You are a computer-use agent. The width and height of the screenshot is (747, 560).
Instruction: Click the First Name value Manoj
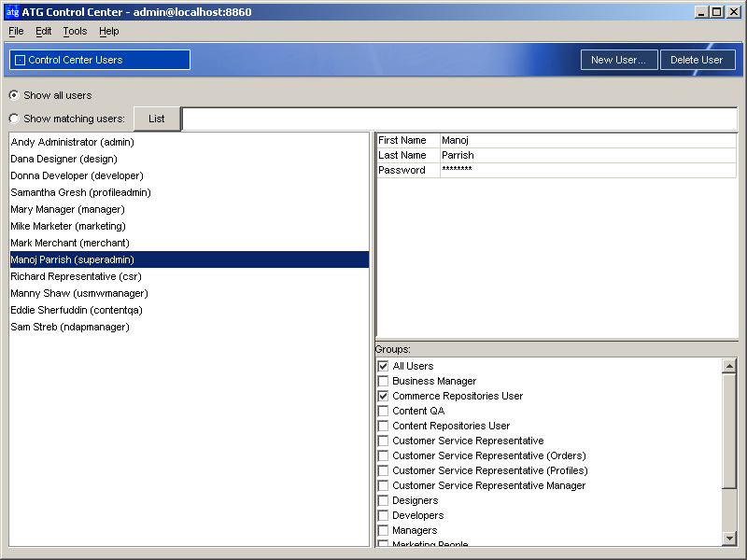588,141
